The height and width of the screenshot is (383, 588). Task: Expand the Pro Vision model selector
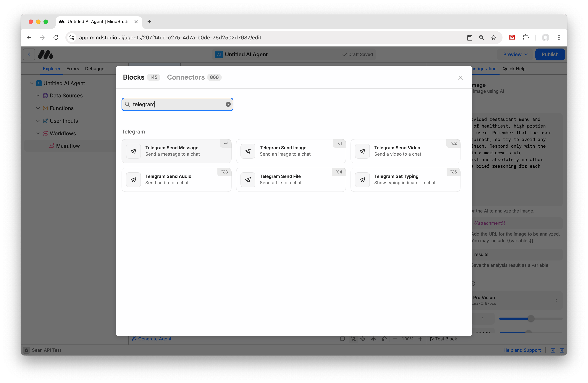516,300
